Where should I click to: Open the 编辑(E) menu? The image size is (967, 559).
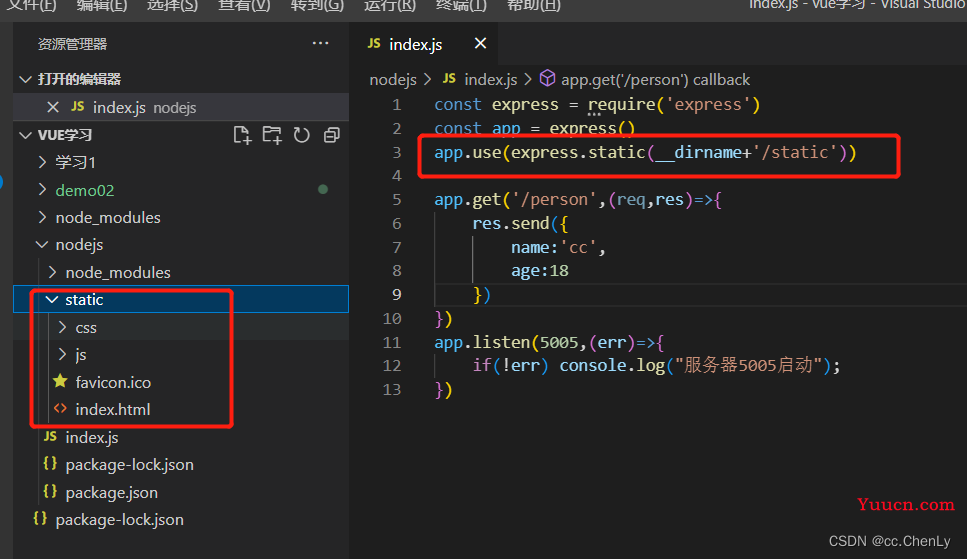tap(102, 6)
